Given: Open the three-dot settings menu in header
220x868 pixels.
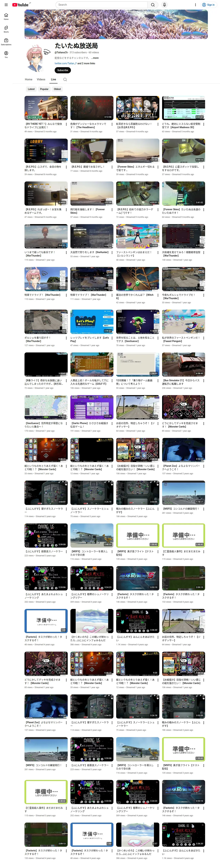Looking at the screenshot, I should pos(195,5).
